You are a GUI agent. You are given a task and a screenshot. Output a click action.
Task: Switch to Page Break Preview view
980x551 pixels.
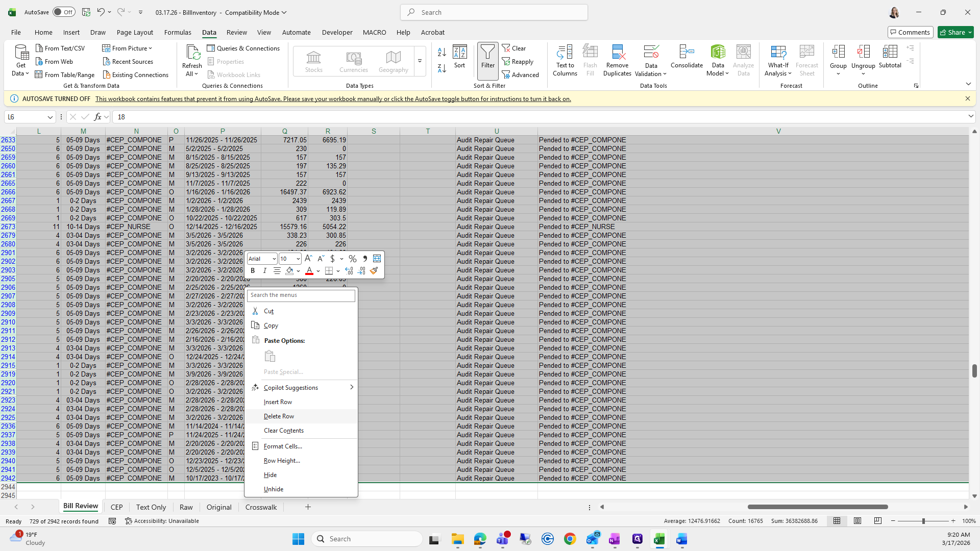(x=878, y=521)
